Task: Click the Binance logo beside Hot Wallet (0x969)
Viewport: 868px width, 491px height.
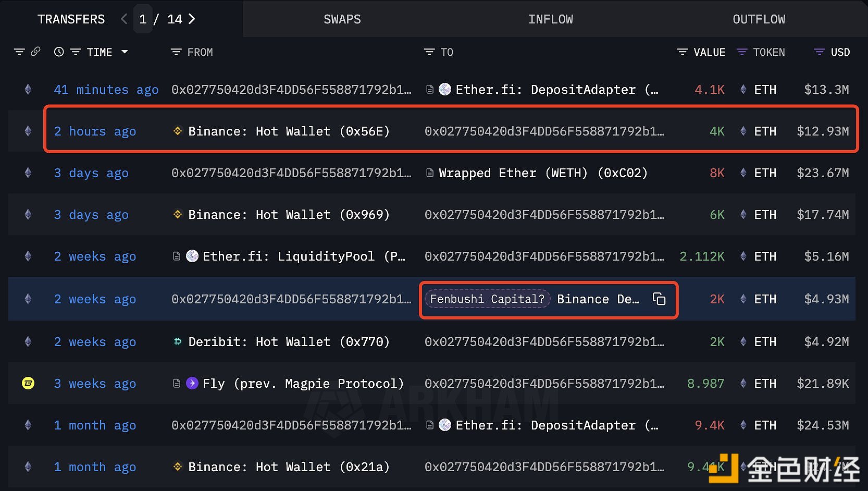Action: pos(178,215)
